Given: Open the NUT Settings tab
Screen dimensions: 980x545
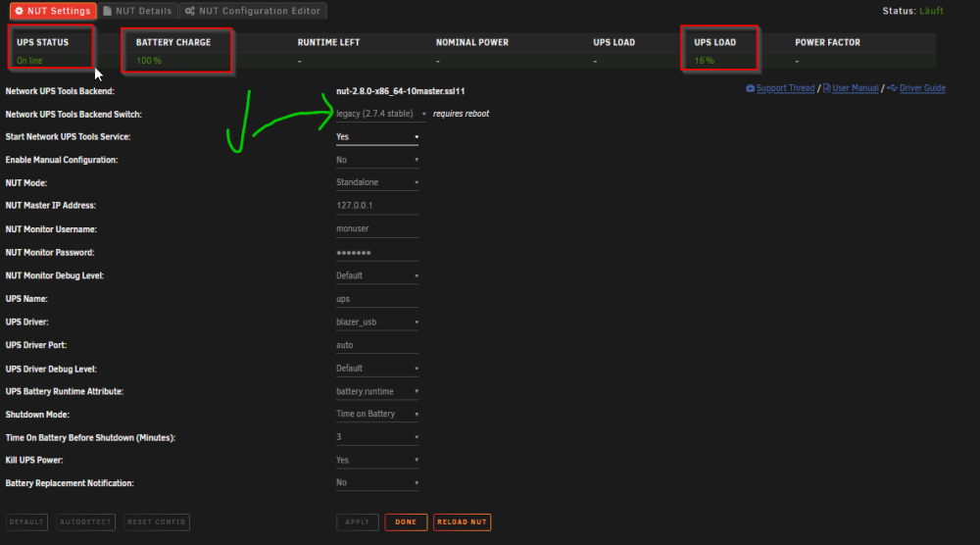Looking at the screenshot, I should 53,11.
